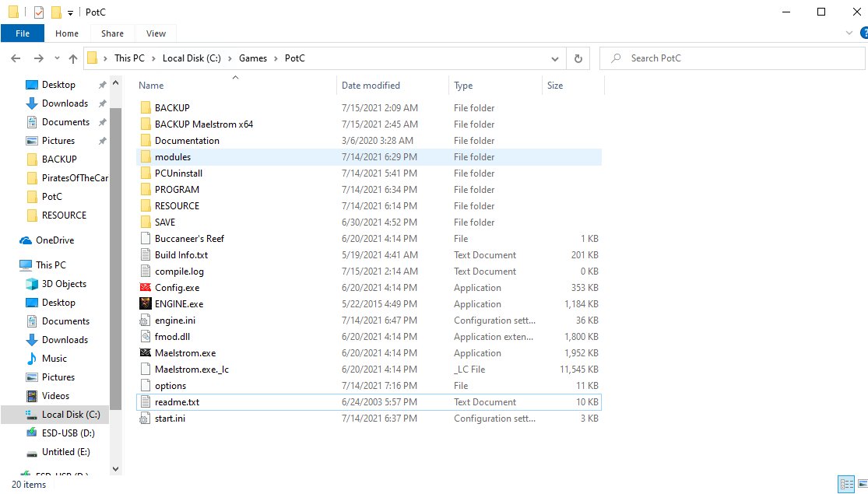Click the New Folder quick access icon
Image resolution: width=868 pixels, height=494 pixels.
point(56,12)
